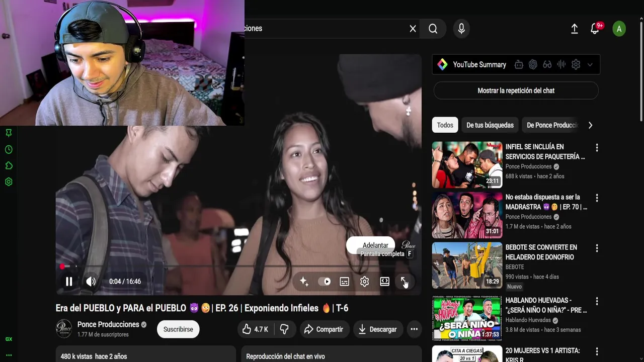Click the YouTube Summary logo
This screenshot has width=644, height=362.
click(x=442, y=64)
